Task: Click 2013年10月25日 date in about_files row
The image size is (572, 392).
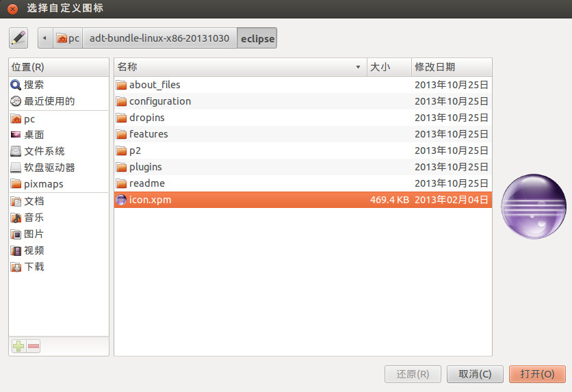Action: click(x=452, y=85)
